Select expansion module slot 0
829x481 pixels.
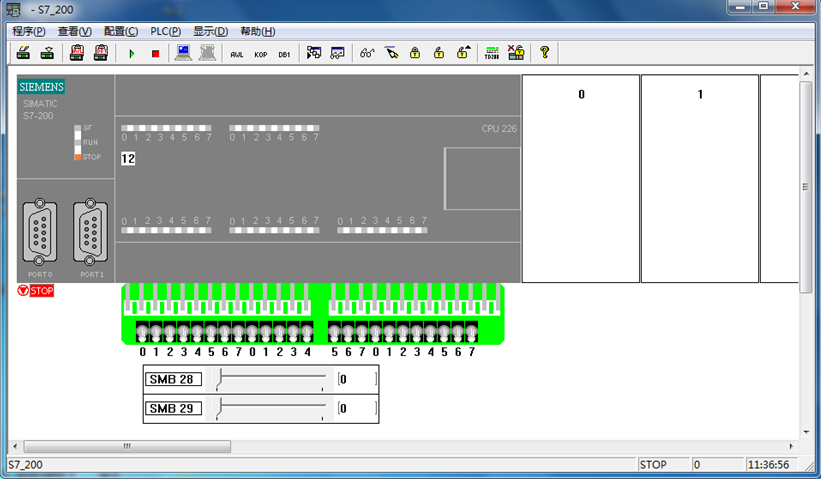(581, 179)
